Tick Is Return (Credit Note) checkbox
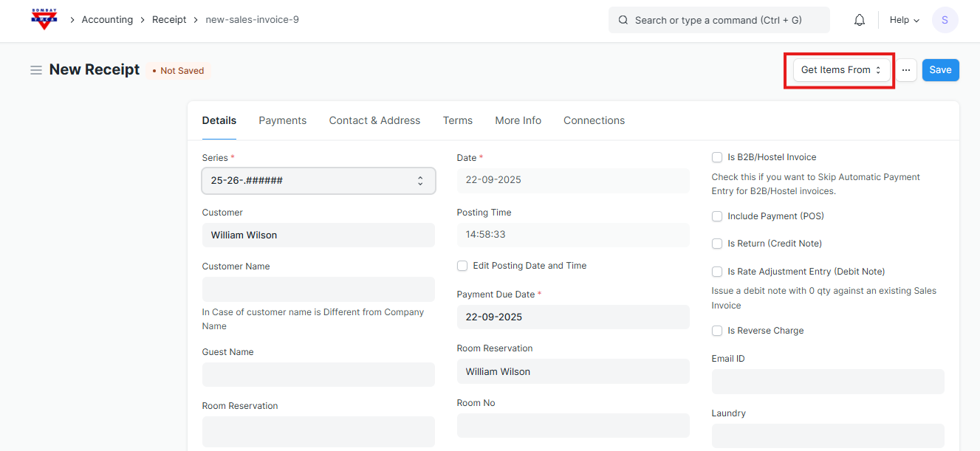Viewport: 980px width, 451px height. pos(717,244)
